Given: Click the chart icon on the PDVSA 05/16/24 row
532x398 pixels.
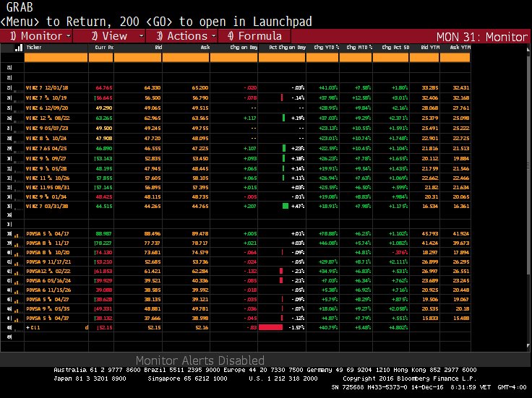Looking at the screenshot, I should point(17,281).
